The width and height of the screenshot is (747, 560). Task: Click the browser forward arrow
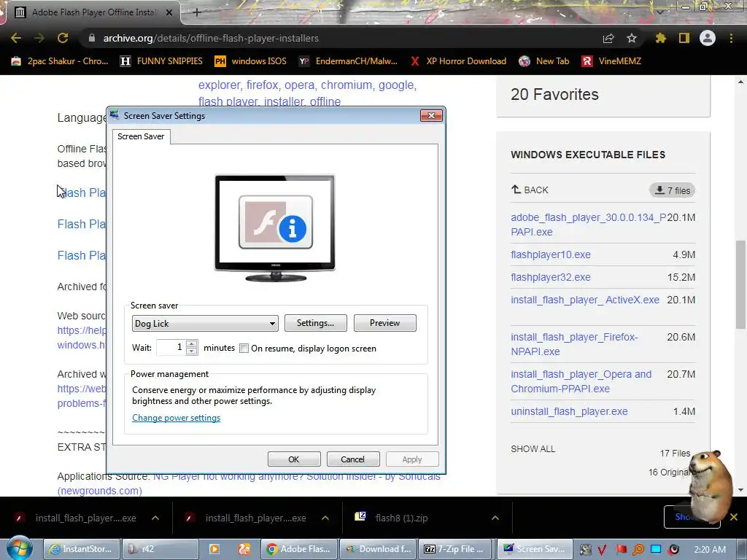39,38
